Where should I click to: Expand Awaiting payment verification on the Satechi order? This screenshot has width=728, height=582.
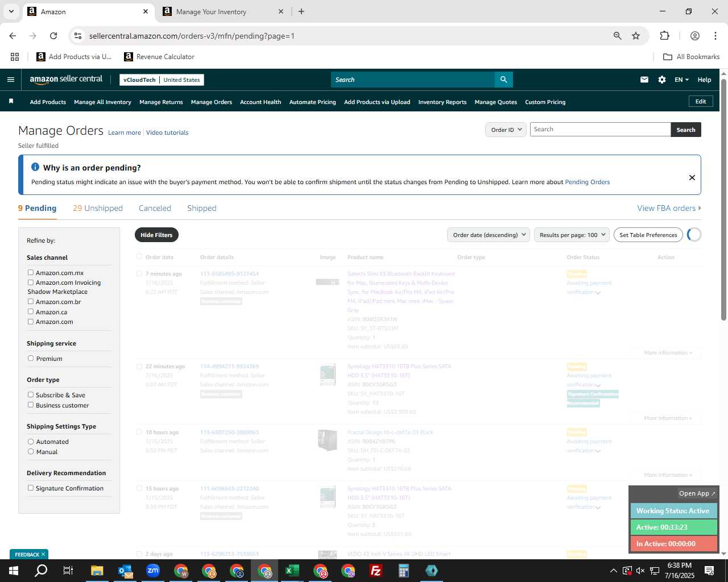pos(598,293)
